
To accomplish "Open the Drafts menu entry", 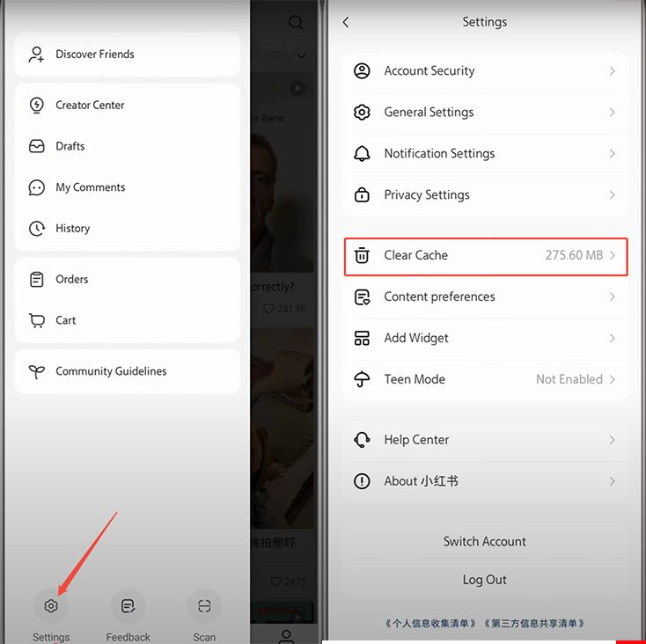I will (128, 146).
